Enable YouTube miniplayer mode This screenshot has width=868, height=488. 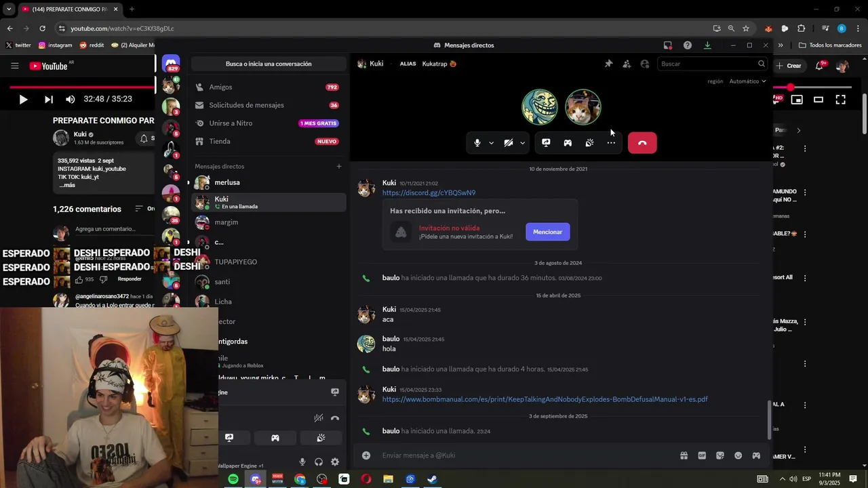click(797, 100)
